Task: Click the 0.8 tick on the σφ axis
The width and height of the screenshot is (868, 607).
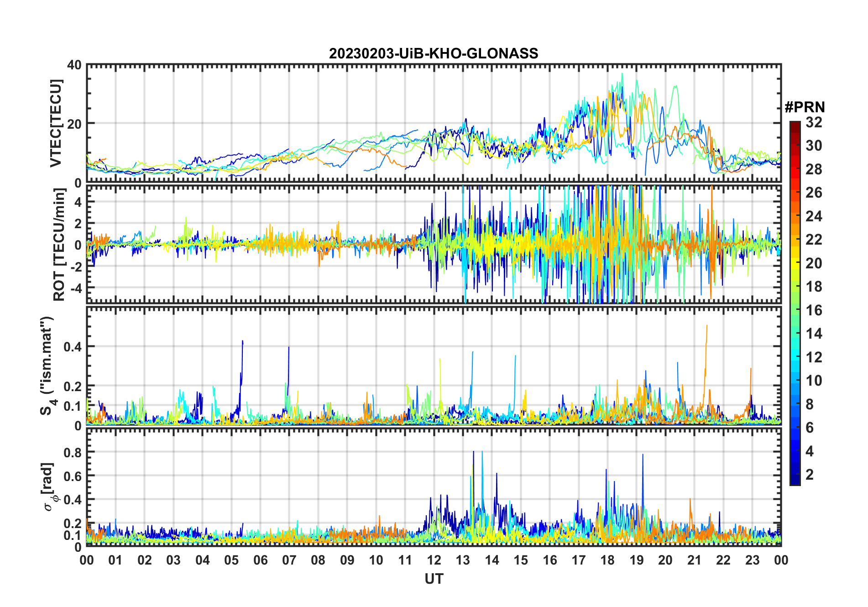Action: (x=72, y=452)
